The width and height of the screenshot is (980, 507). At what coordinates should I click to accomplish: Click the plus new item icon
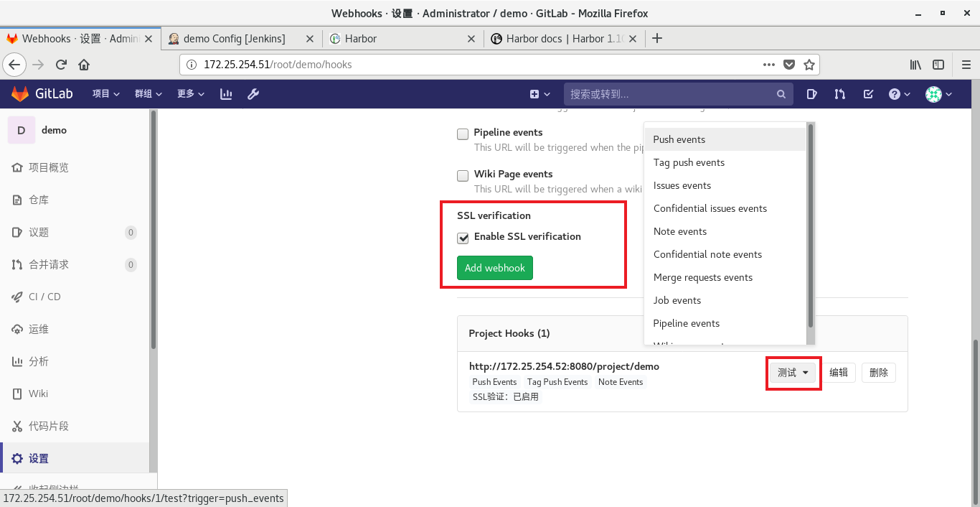(x=540, y=94)
